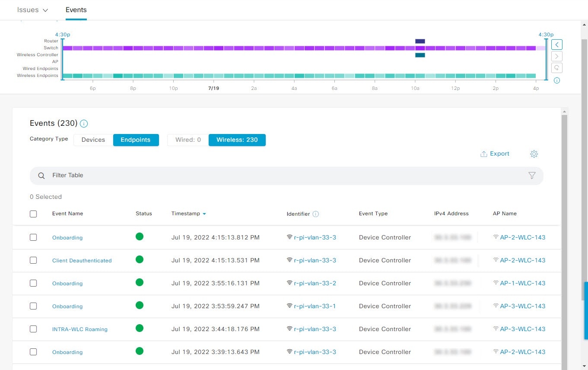Click the search magnifier icon
The image size is (588, 370).
click(x=41, y=175)
